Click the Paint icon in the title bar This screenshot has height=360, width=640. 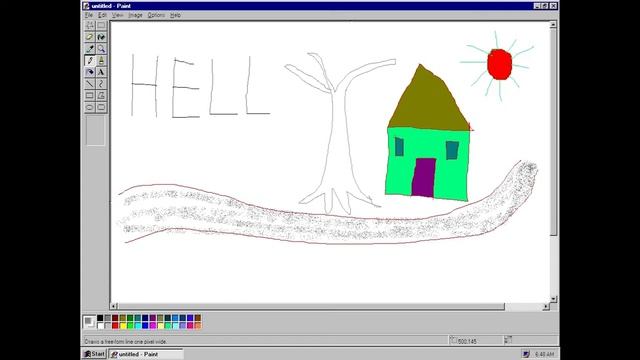86,6
